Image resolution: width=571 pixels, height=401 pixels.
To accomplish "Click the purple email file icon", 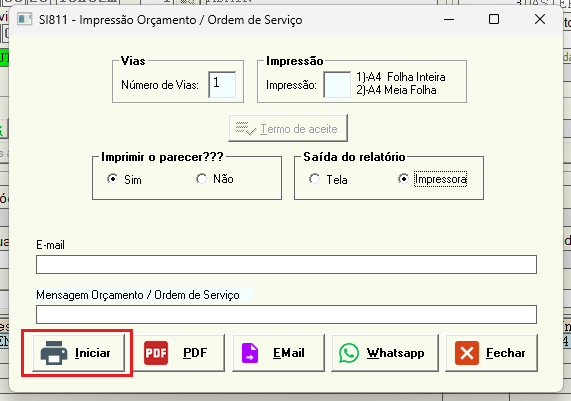I will pos(250,353).
